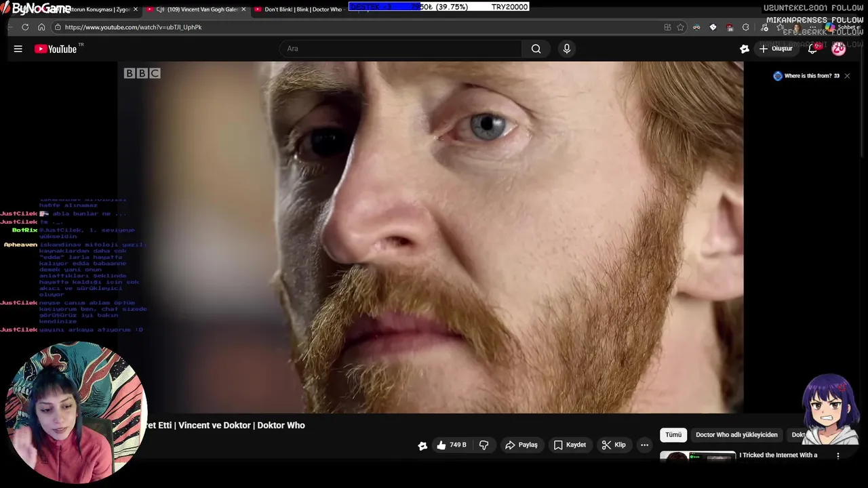Like the video with thumbs up

(452, 445)
